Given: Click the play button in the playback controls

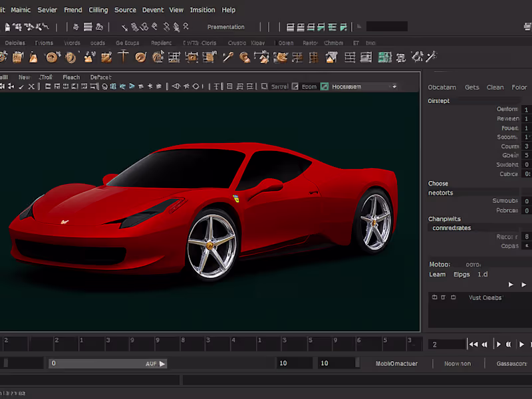Looking at the screenshot, I should 499,344.
